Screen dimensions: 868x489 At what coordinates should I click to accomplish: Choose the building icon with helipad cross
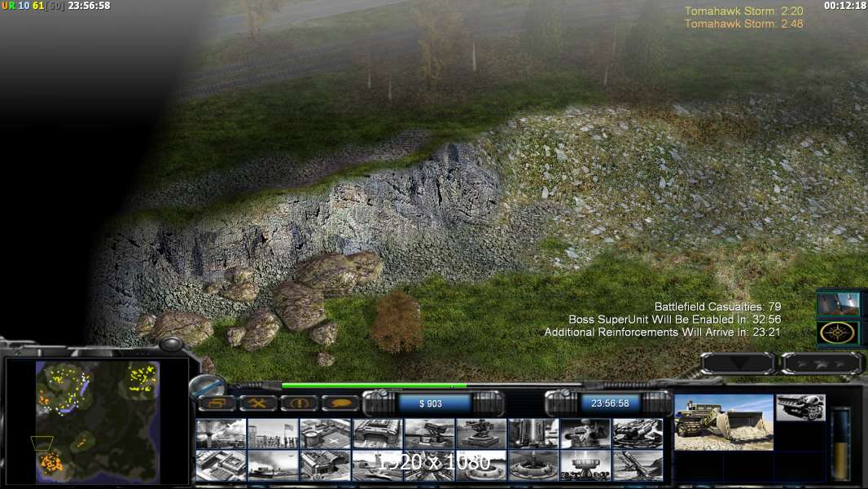click(x=325, y=434)
